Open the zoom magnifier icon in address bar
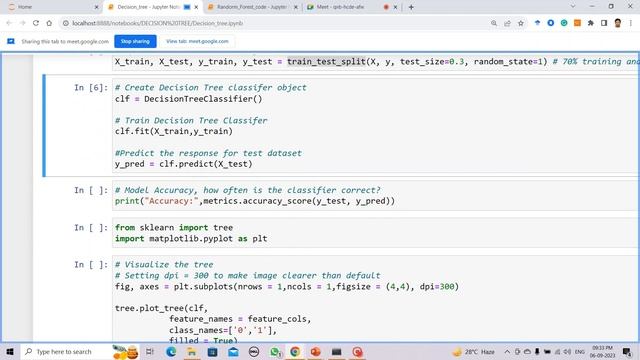Screen dimensions: 640x360 494,23
